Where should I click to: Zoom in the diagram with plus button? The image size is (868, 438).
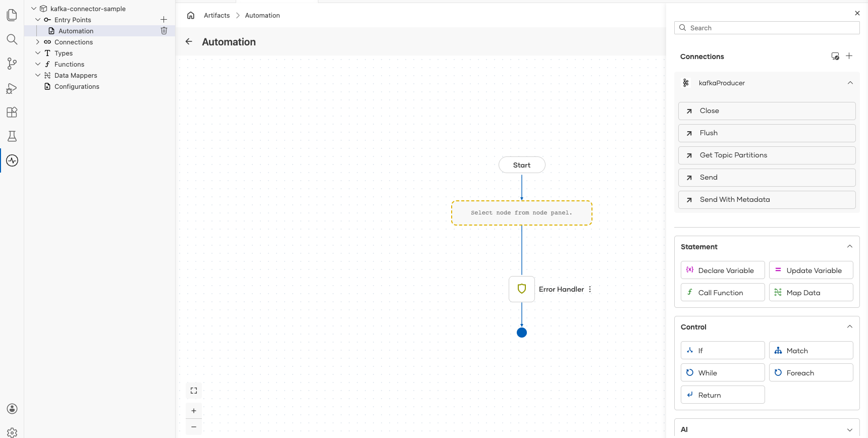[194, 411]
